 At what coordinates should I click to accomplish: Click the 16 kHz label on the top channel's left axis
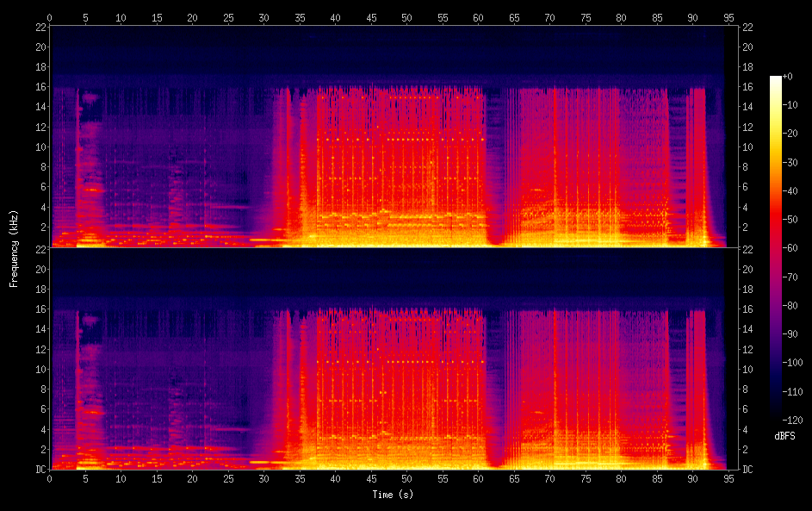tap(38, 87)
